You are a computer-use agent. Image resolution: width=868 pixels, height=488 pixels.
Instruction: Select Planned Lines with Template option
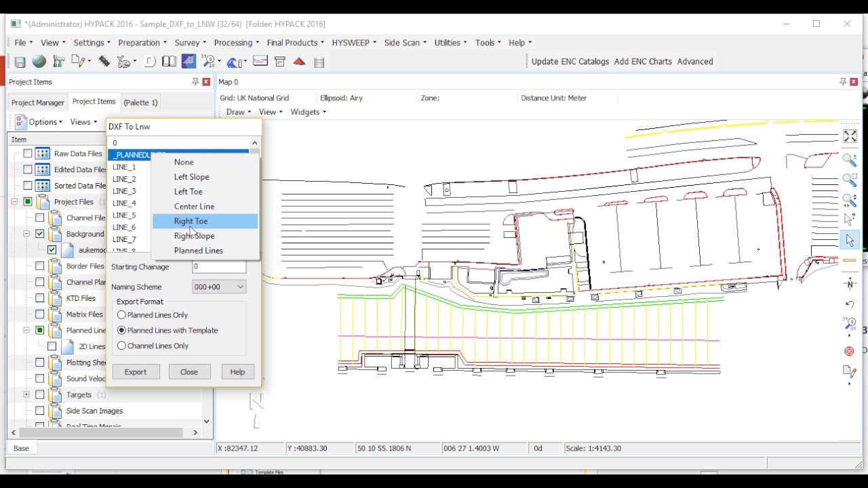(121, 331)
